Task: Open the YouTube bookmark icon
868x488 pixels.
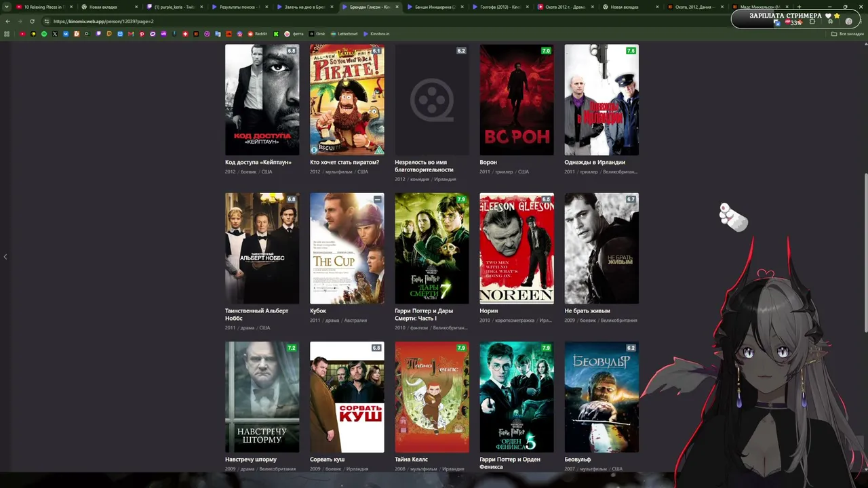Action: (x=23, y=34)
